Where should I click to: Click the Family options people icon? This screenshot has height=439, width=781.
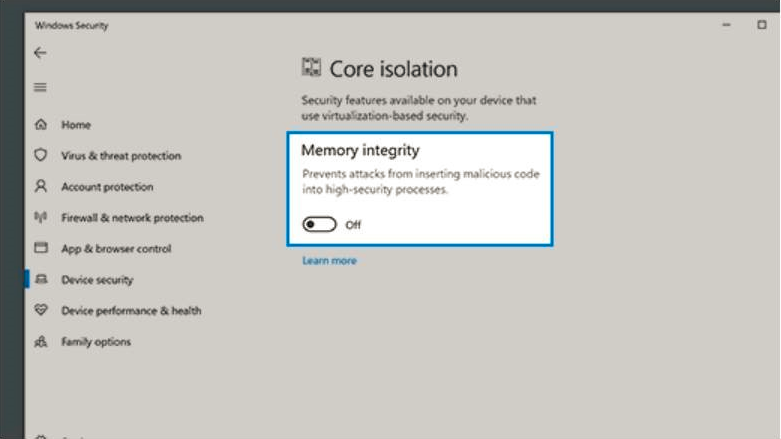(x=41, y=342)
